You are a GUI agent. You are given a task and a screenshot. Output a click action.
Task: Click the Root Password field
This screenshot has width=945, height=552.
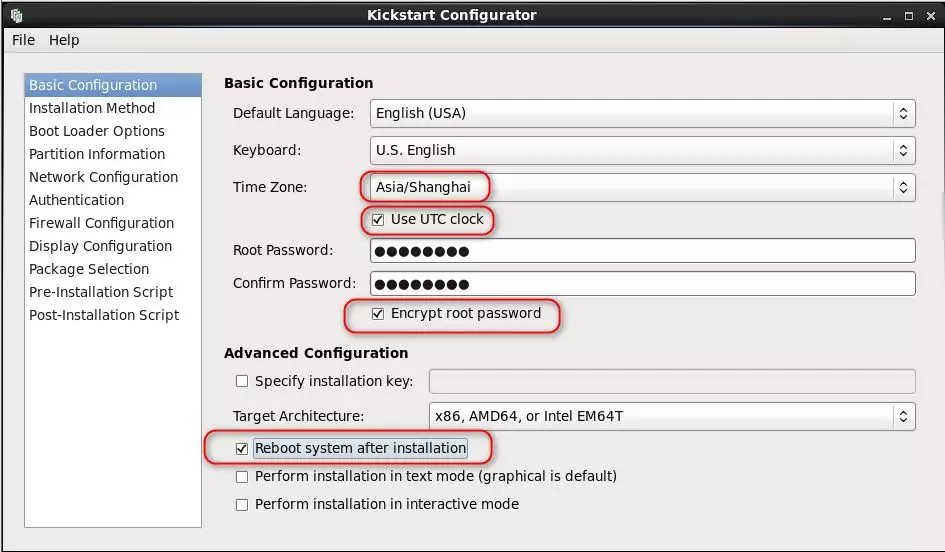click(x=642, y=251)
